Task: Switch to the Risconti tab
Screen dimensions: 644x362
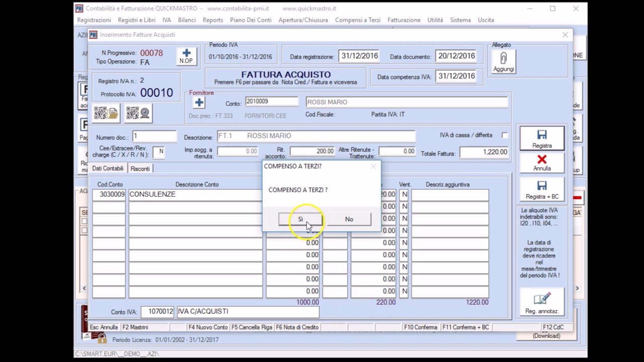Action: tap(140, 169)
